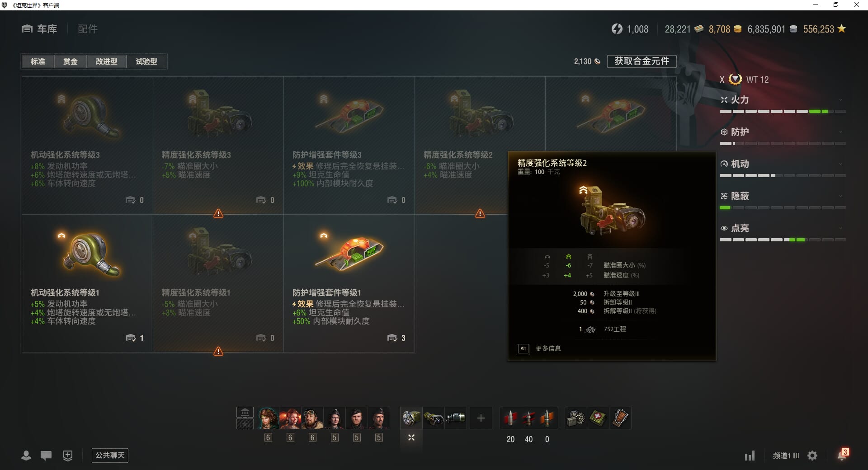868x470 pixels.
Task: Click the 获取合金元件 button
Action: tap(642, 61)
